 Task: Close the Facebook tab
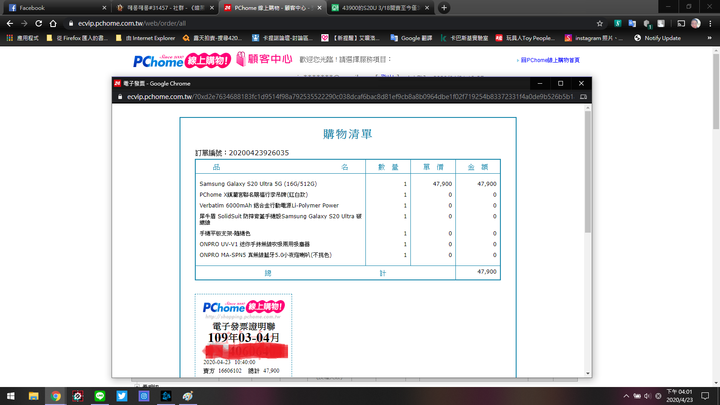coord(104,8)
